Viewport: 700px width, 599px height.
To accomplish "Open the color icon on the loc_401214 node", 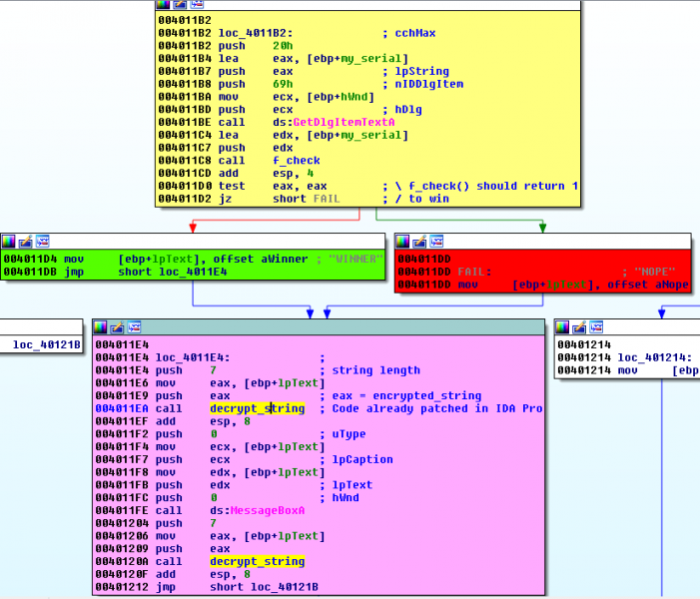I will [x=562, y=327].
